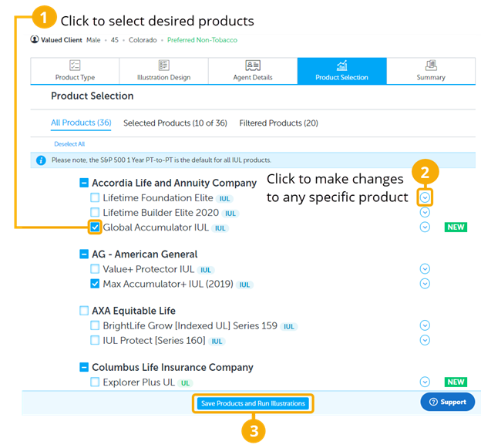Click Save Products and Run Illustrations button

tap(253, 403)
